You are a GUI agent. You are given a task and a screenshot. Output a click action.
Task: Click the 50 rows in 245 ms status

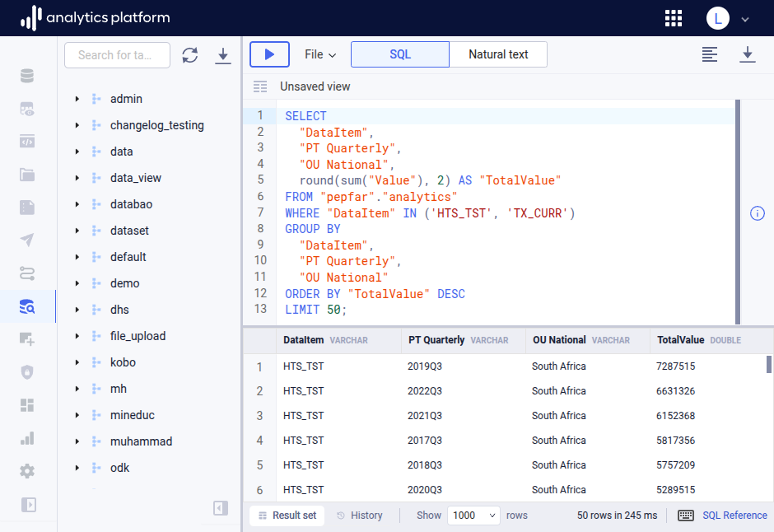tap(617, 516)
